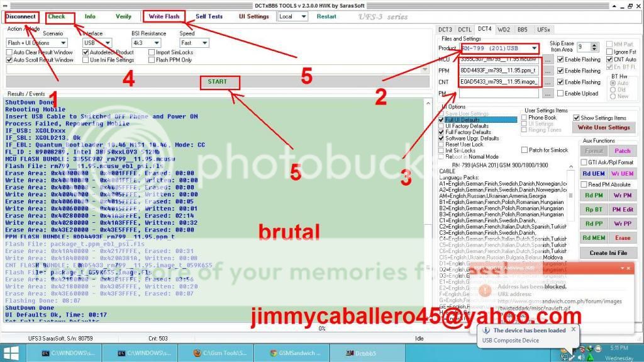Browse for the MCU file
644x362 pixels.
(x=548, y=60)
